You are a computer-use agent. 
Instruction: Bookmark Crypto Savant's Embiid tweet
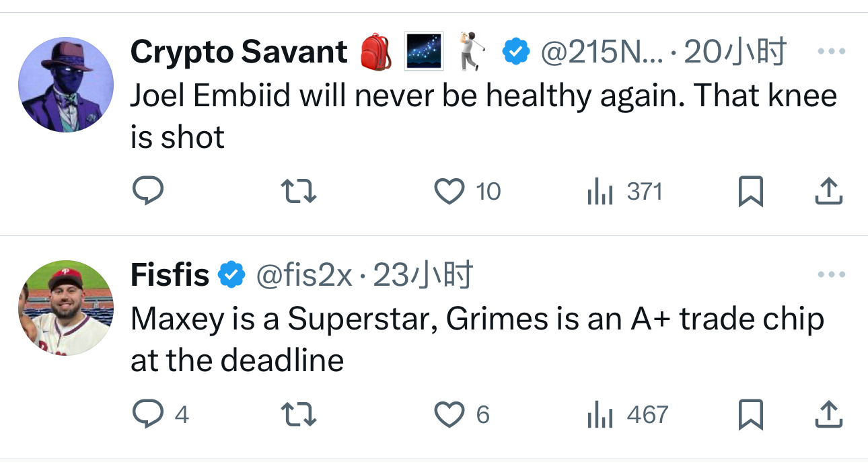[x=750, y=192]
